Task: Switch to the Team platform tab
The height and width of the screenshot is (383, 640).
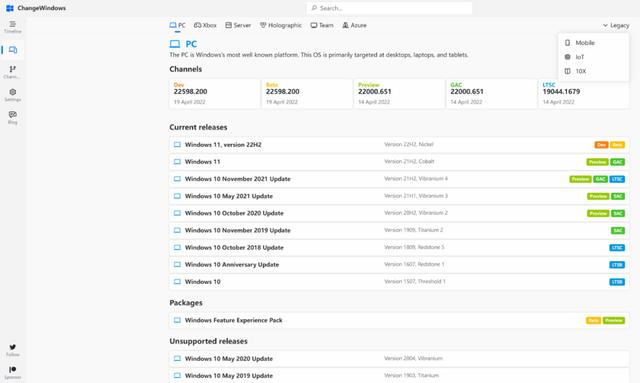Action: click(322, 25)
